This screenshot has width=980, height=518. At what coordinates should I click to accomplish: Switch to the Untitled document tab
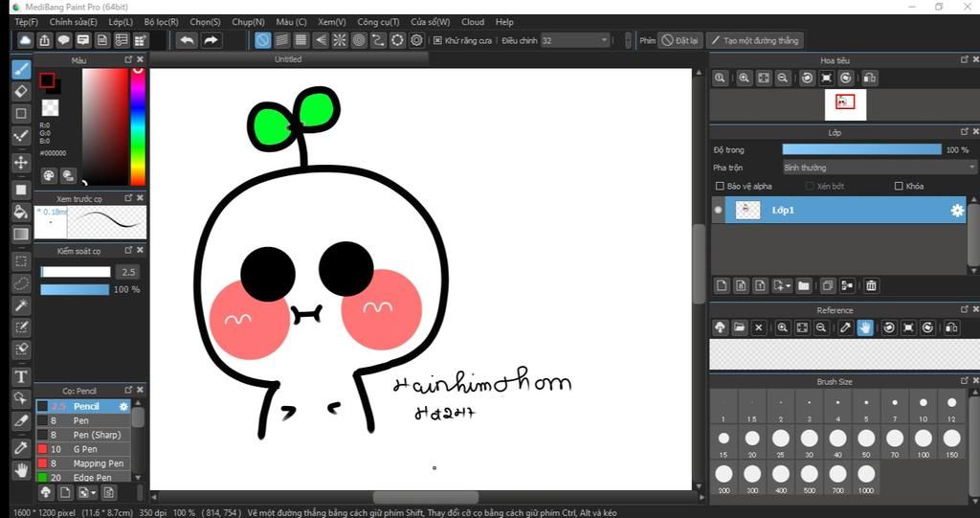(x=288, y=59)
